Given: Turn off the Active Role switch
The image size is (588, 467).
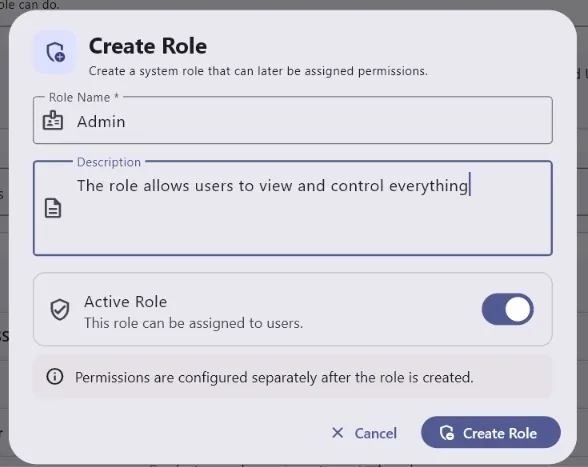Looking at the screenshot, I should pos(507,309).
